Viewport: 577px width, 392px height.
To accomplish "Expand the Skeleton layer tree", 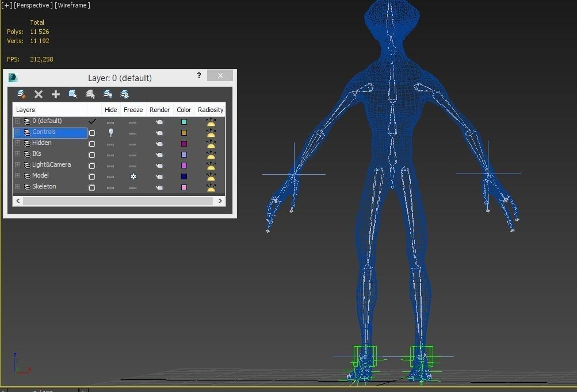I will pyautogui.click(x=18, y=187).
